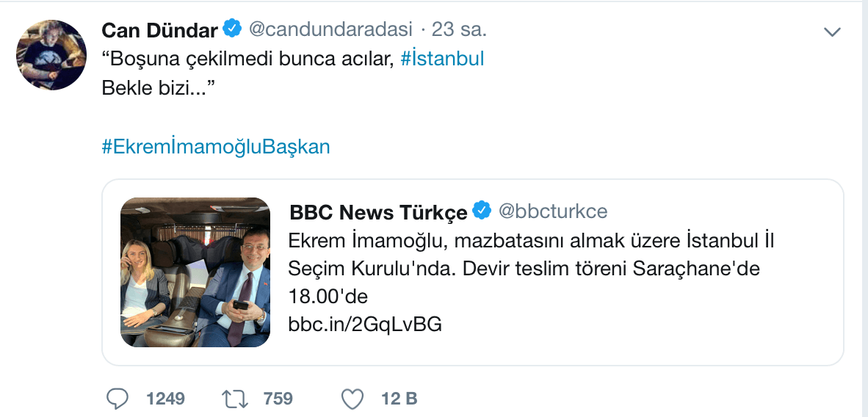Click the @bbcturkce handle
Screen dimensions: 868x417
point(553,211)
